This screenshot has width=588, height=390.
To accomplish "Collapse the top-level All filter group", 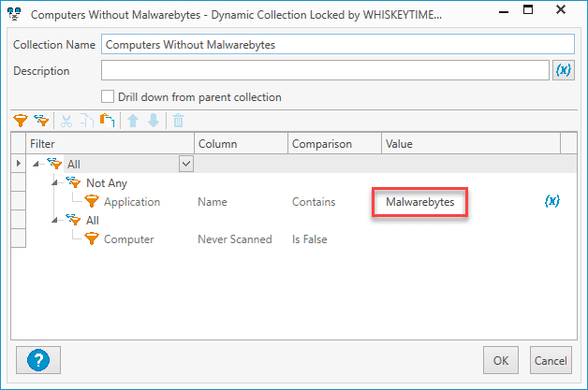I will pyautogui.click(x=36, y=164).
